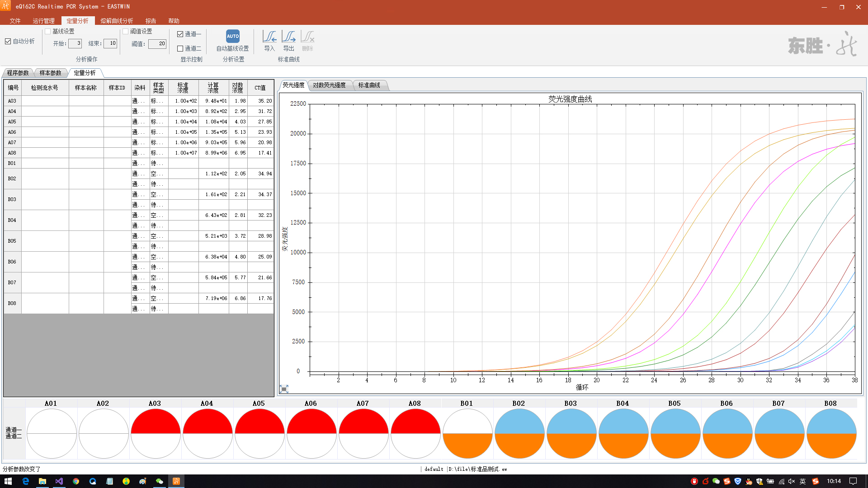Click the CT值 column header
868x488 pixels.
(260, 88)
